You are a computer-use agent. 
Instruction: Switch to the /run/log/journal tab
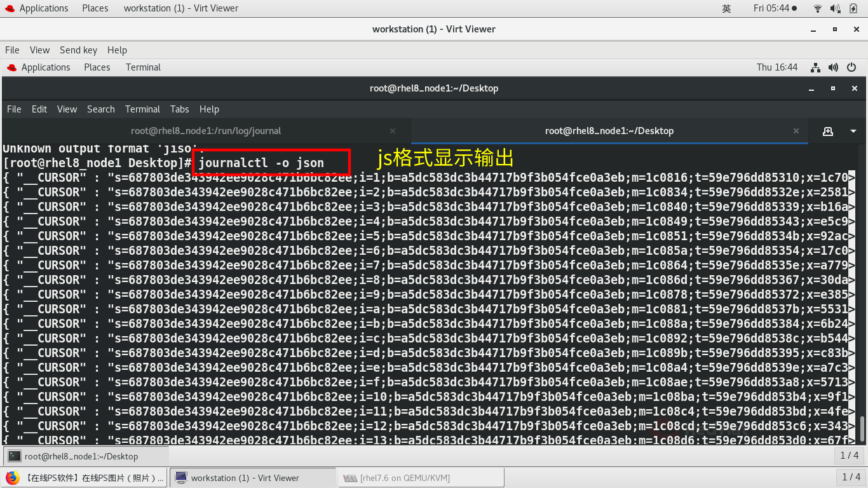tap(206, 131)
